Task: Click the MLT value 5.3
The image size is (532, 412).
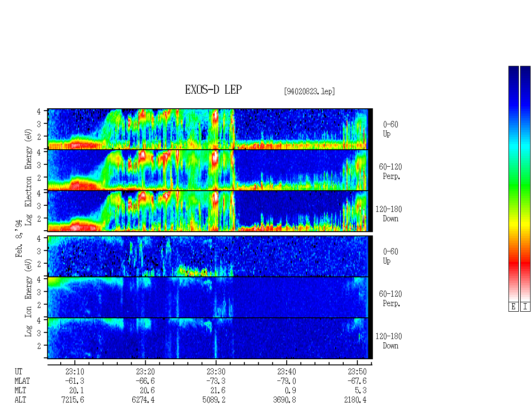Action: click(361, 391)
